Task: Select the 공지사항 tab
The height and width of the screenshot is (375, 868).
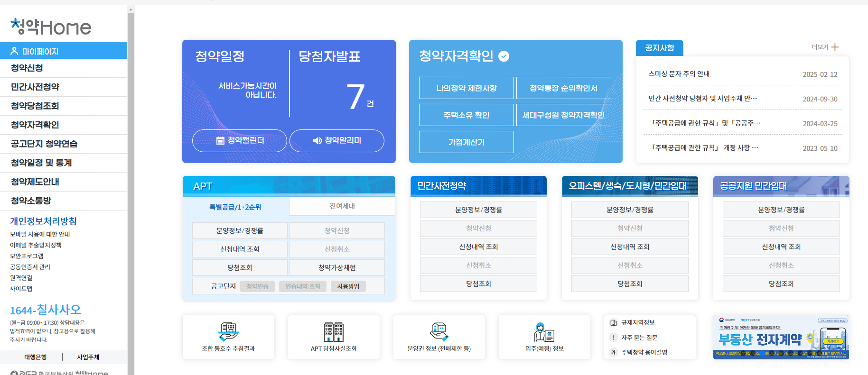Action: (660, 48)
